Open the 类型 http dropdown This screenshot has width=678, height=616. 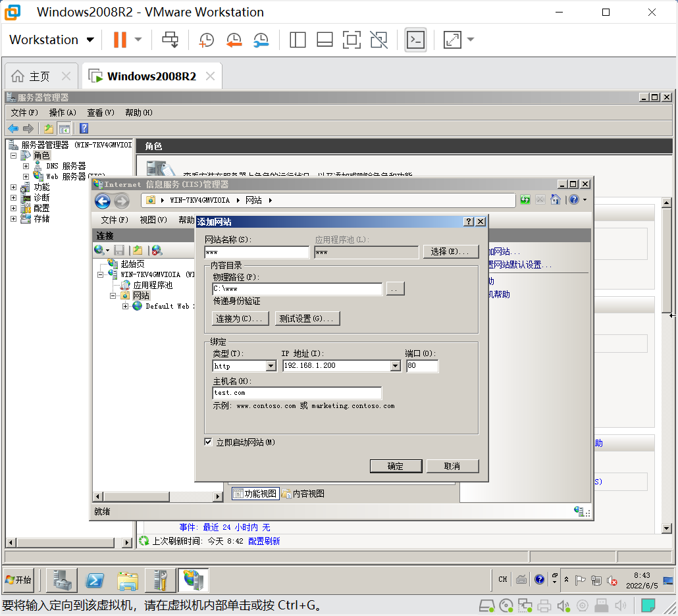tap(271, 366)
